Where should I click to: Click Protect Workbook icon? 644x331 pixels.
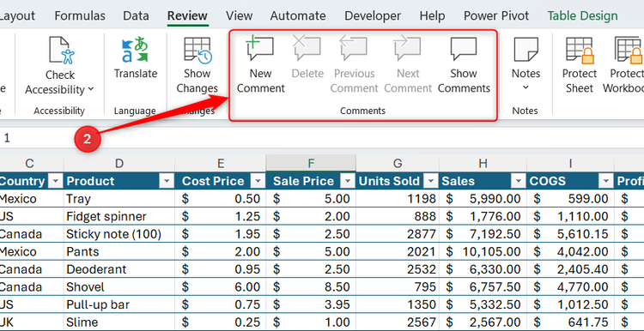[629, 50]
